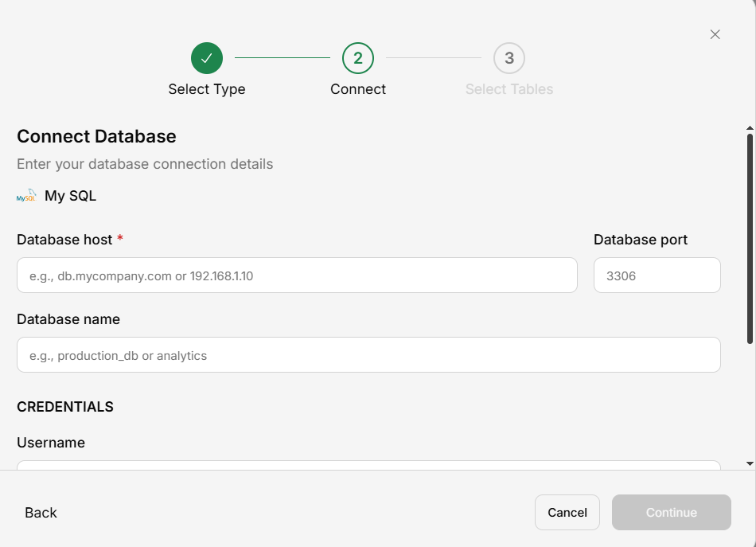This screenshot has width=756, height=547.
Task: Click the step 3 circle indicator
Action: [x=509, y=58]
